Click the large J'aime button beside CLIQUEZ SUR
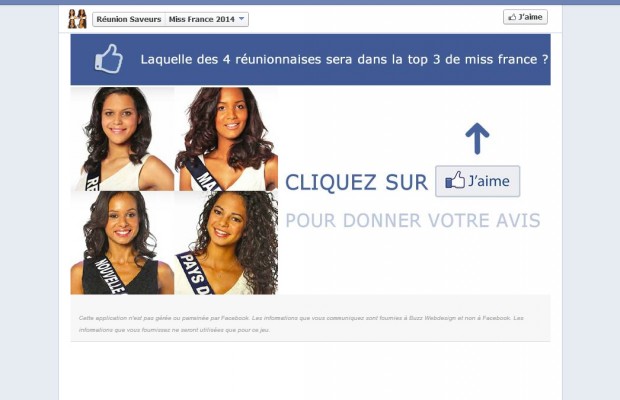 pyautogui.click(x=477, y=181)
